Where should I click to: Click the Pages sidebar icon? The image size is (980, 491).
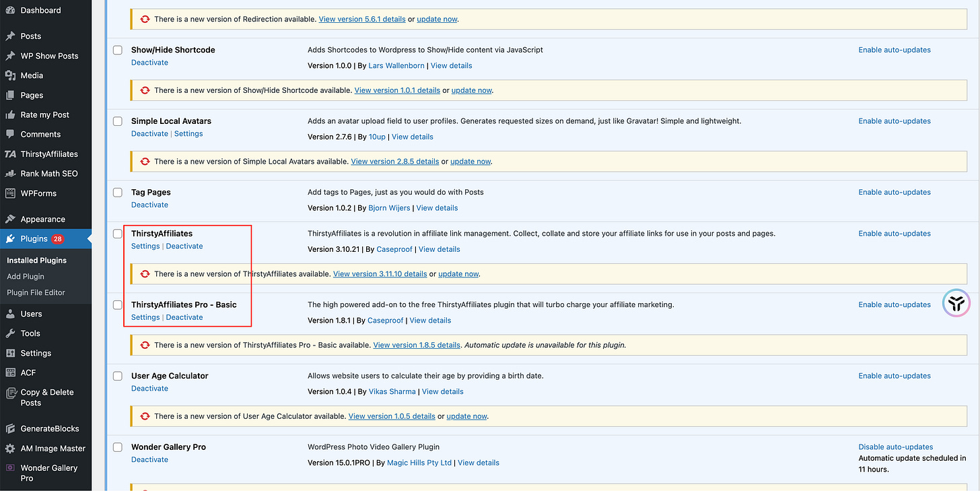click(x=10, y=95)
